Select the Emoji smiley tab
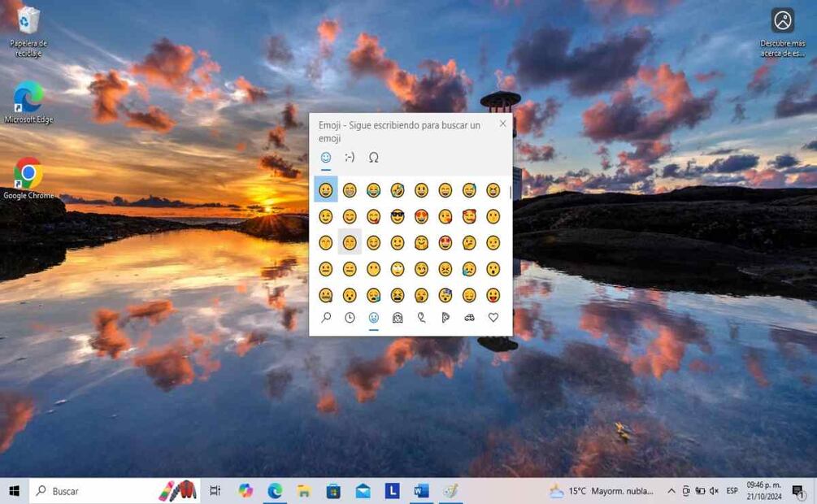This screenshot has width=817, height=504. point(326,158)
